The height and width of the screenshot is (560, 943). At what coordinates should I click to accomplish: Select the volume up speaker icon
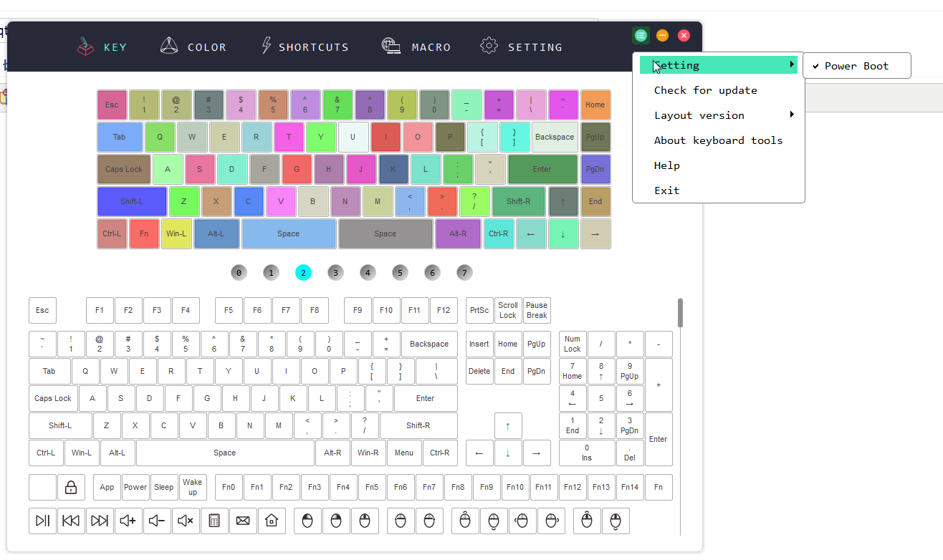pyautogui.click(x=128, y=521)
